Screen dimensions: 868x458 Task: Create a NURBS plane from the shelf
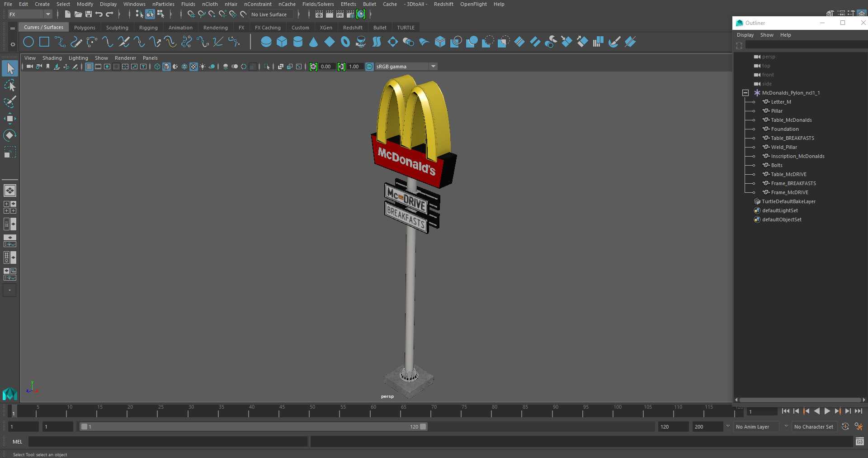[x=330, y=42]
